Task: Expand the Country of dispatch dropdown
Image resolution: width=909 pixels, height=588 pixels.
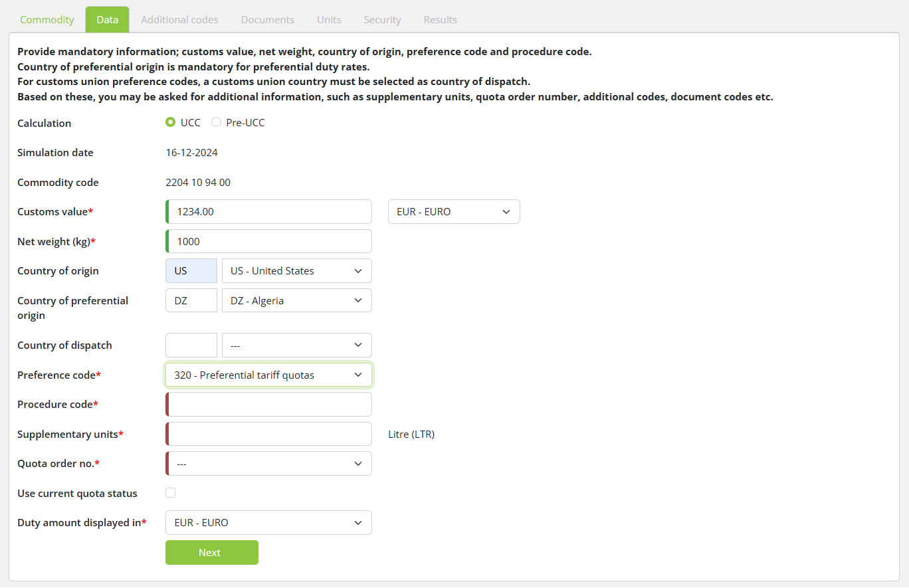Action: coord(296,345)
